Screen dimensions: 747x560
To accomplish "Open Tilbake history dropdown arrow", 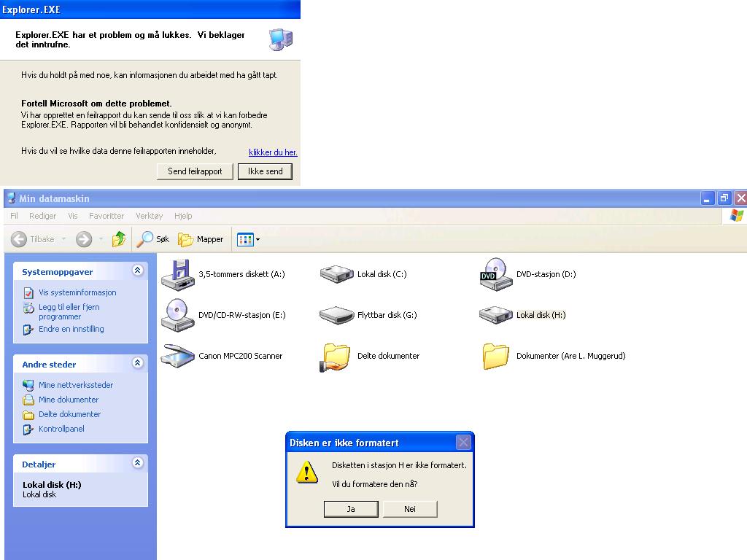I will point(63,239).
